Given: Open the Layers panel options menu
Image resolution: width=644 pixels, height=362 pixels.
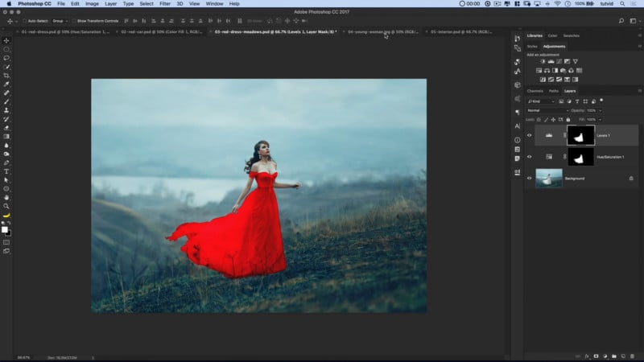Looking at the screenshot, I should [x=639, y=91].
